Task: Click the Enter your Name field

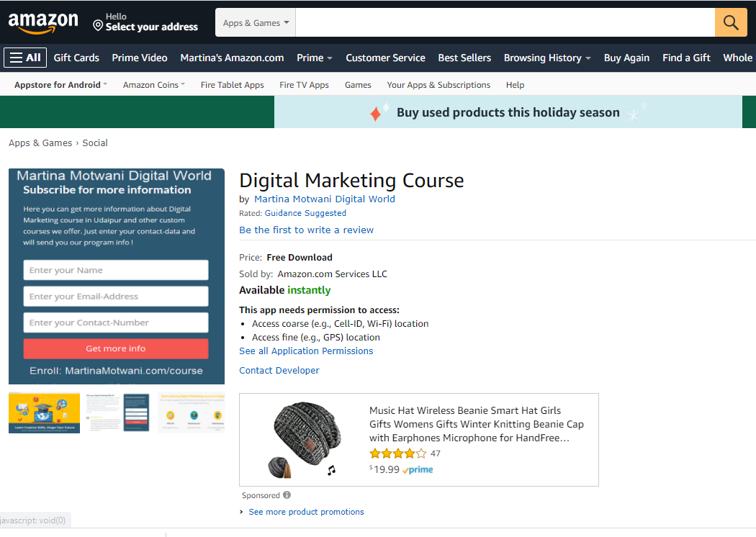Action: 115,270
